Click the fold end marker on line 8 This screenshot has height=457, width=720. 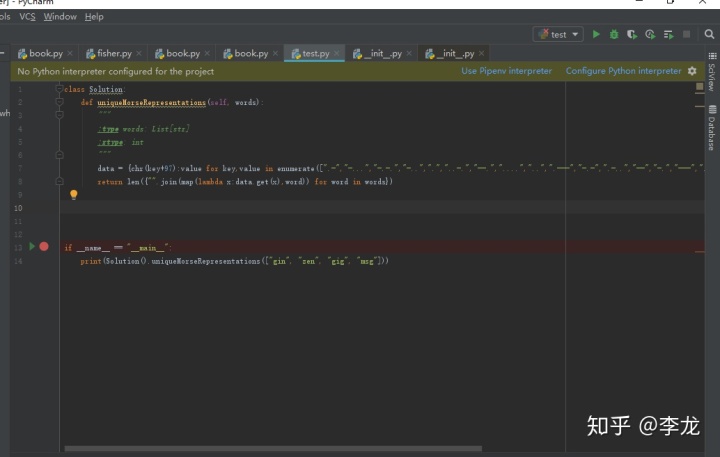(x=59, y=181)
